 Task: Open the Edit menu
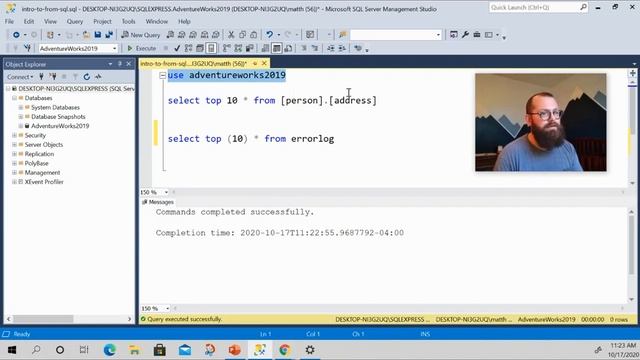(29, 21)
